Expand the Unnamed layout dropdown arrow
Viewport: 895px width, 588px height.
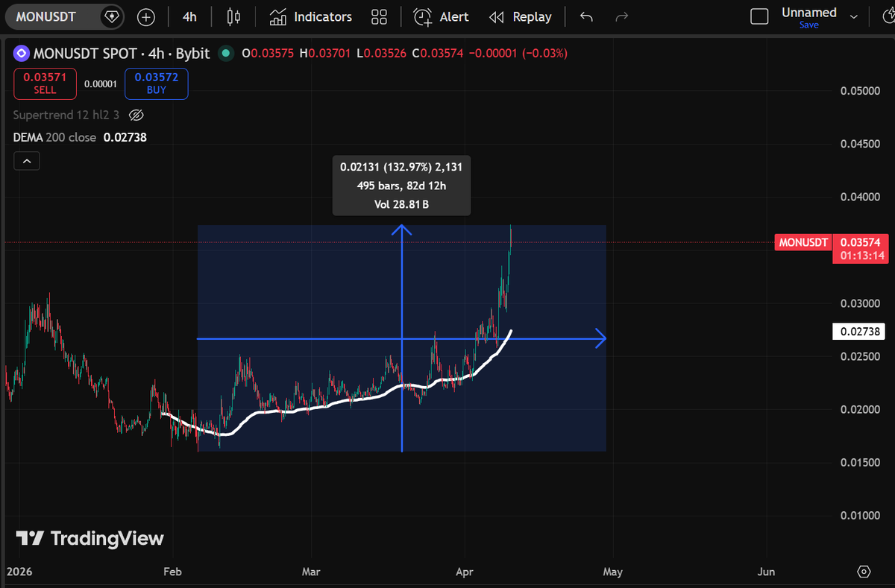(854, 16)
